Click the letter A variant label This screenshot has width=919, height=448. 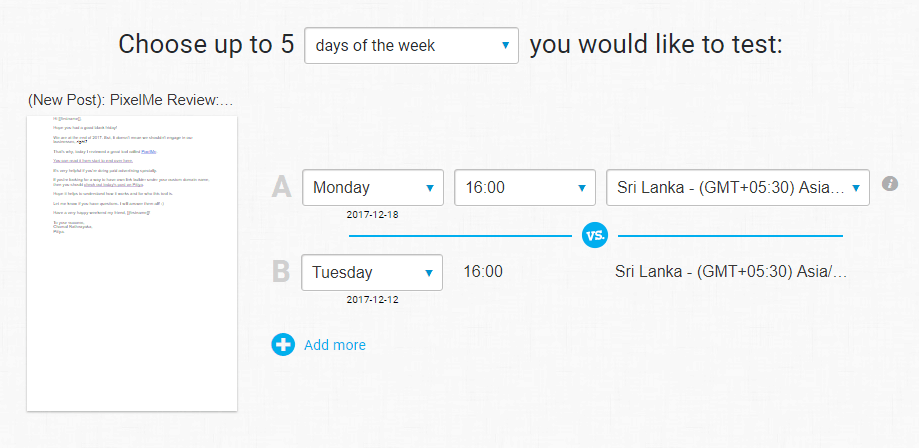281,187
